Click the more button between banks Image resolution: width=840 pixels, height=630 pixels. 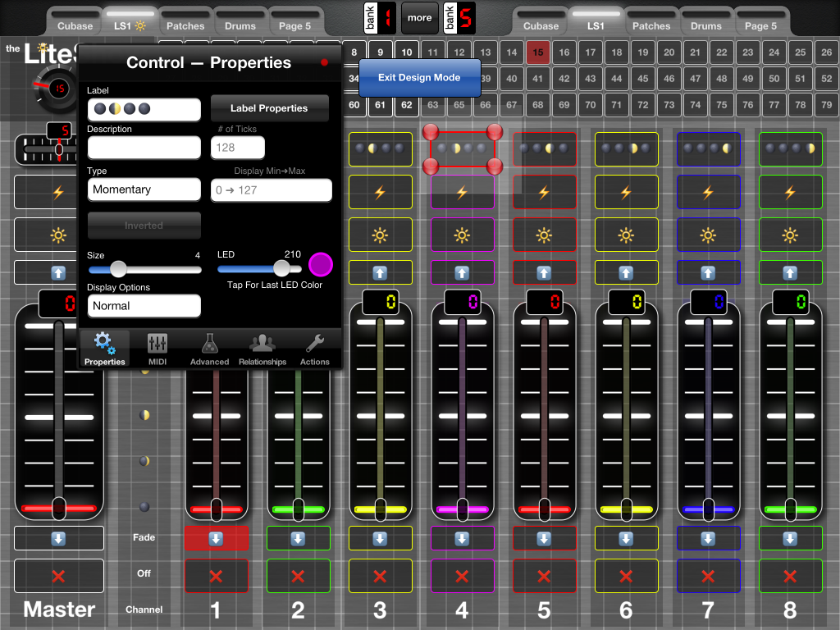coord(419,18)
